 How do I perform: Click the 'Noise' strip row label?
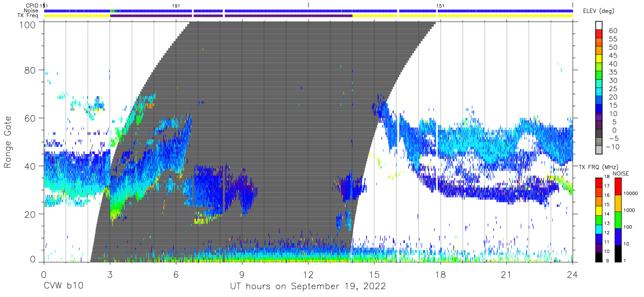click(x=31, y=10)
